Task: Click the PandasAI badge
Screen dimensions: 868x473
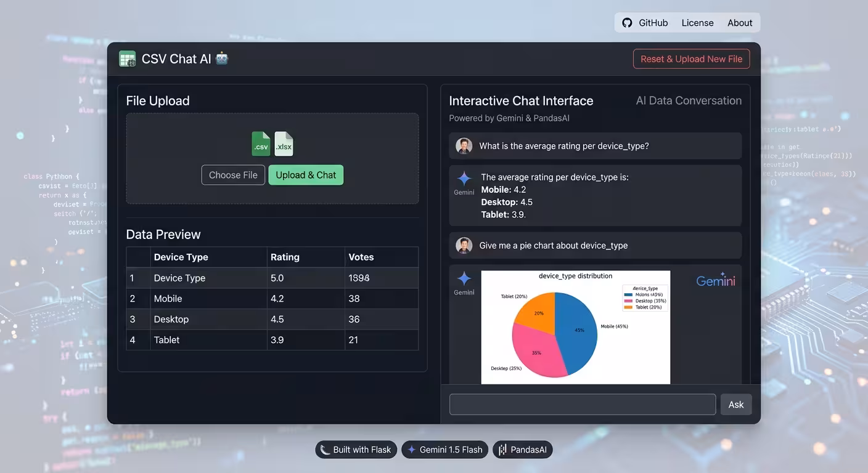Action: pyautogui.click(x=522, y=450)
